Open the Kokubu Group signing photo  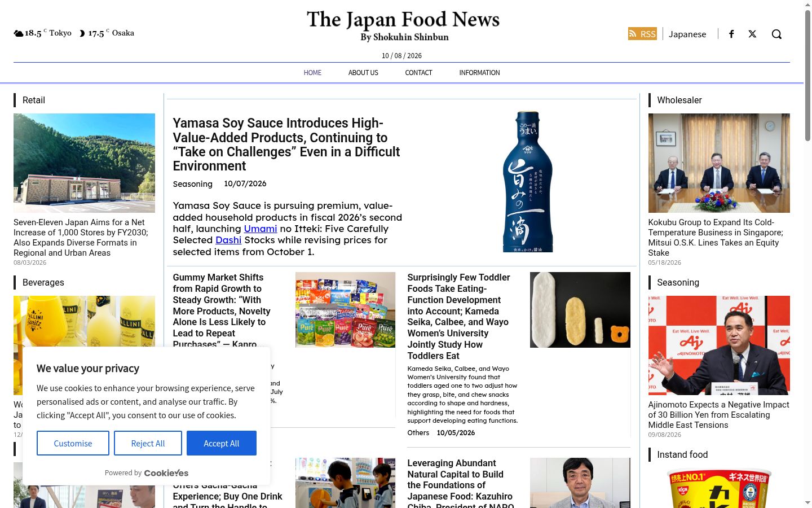click(x=719, y=163)
